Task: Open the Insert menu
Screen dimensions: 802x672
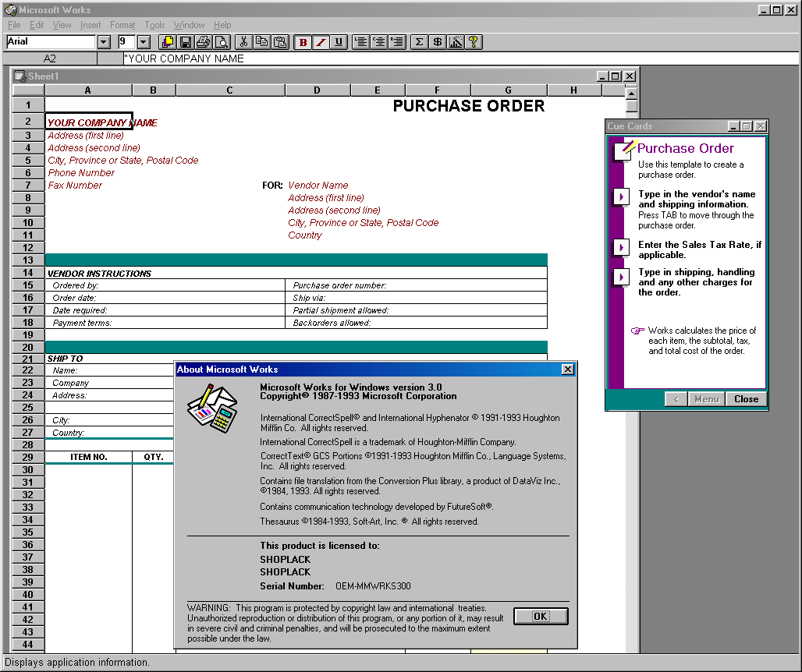Action: coord(90,25)
